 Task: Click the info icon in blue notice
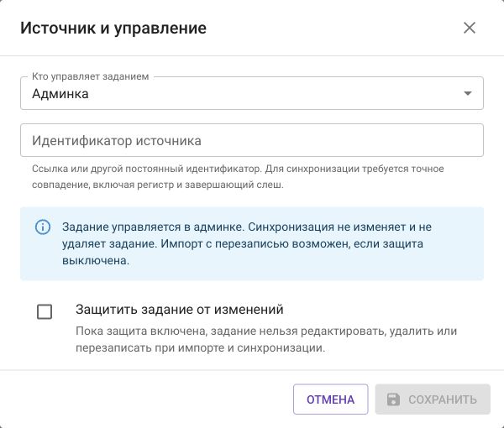tap(43, 227)
